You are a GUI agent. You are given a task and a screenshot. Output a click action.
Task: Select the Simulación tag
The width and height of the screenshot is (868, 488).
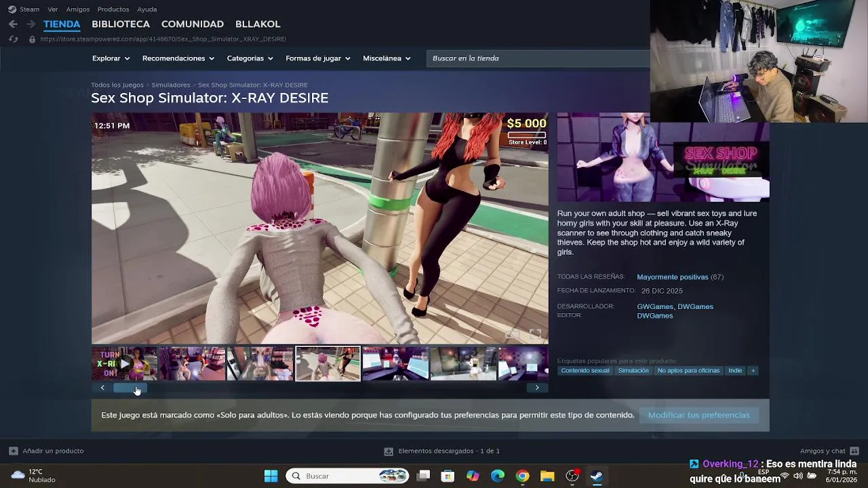point(633,371)
